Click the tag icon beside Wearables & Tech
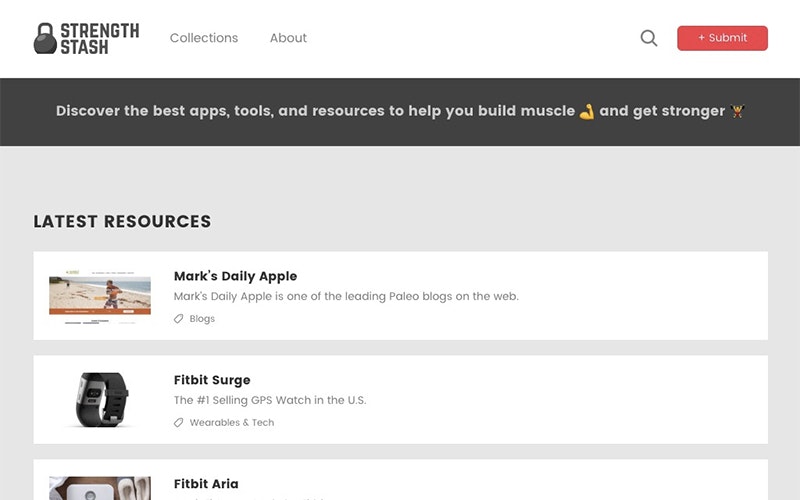This screenshot has height=500, width=800. (x=179, y=423)
